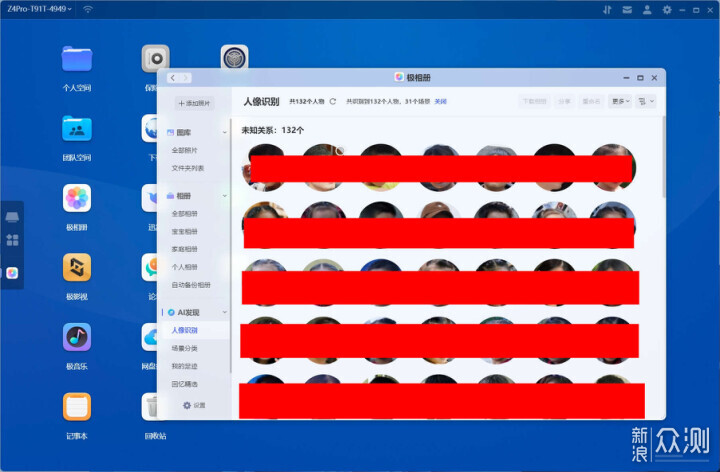The height and width of the screenshot is (472, 720).
Task: Click the 人像识别 page title
Action: point(261,101)
